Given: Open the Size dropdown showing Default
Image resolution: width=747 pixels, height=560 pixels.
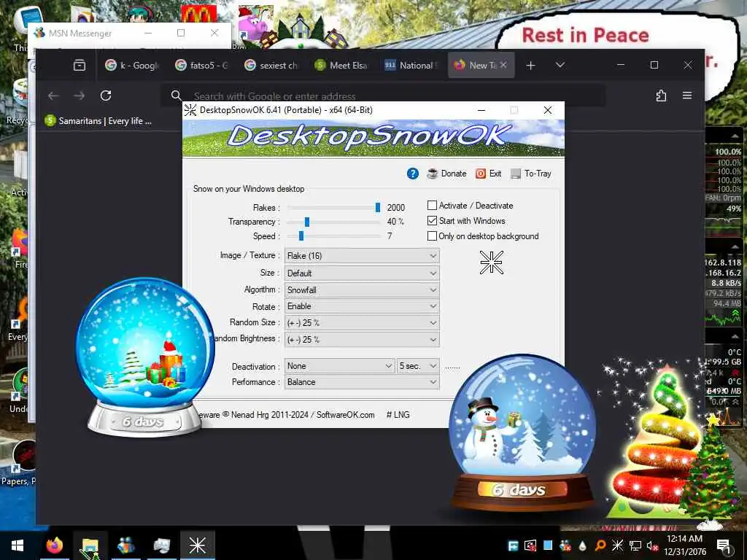Looking at the screenshot, I should tap(362, 273).
